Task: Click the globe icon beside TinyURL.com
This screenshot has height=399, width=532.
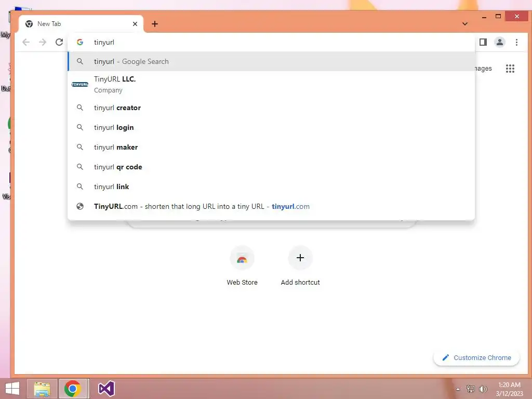Action: [x=79, y=206]
